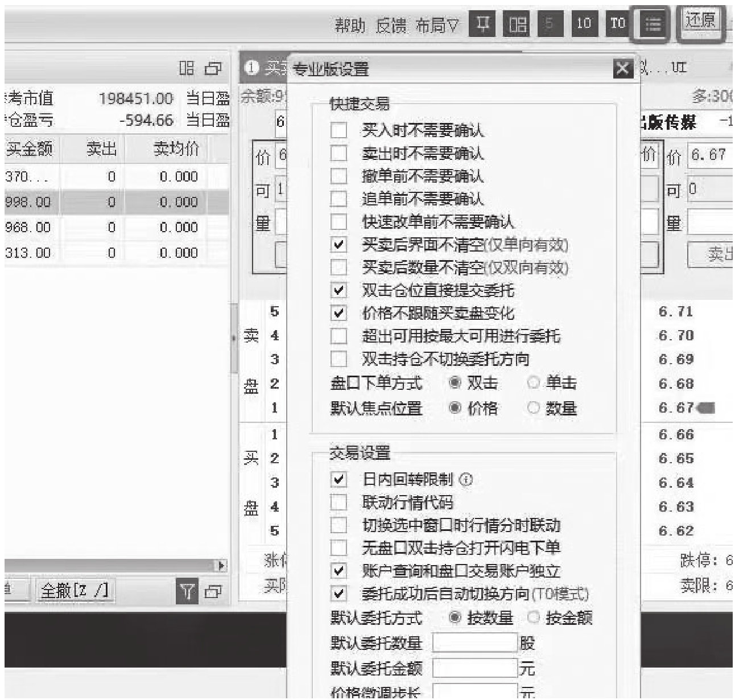
Task: Uncheck 价格不跟随买卖盘变化 checkbox
Action: tap(338, 313)
